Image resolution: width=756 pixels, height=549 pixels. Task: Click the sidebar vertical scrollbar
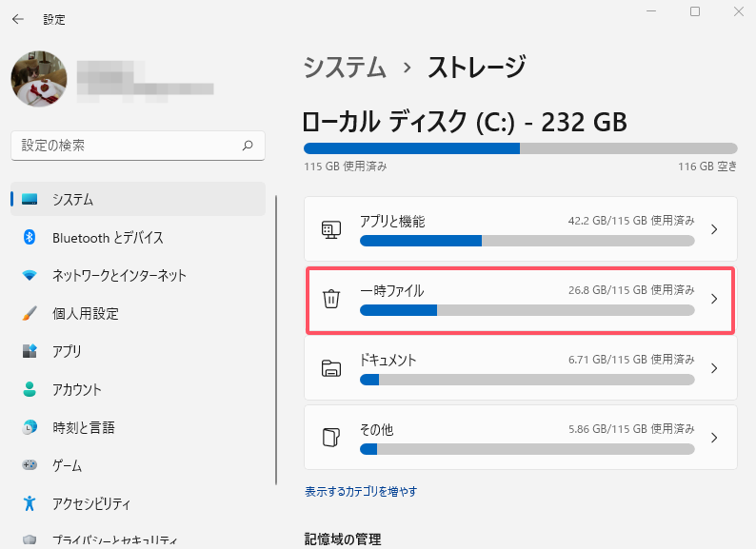[276, 341]
